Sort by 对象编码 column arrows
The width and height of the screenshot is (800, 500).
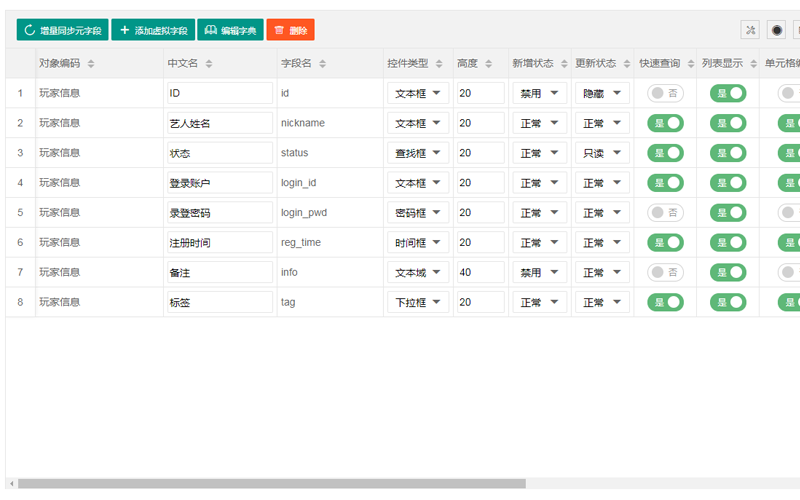91,64
